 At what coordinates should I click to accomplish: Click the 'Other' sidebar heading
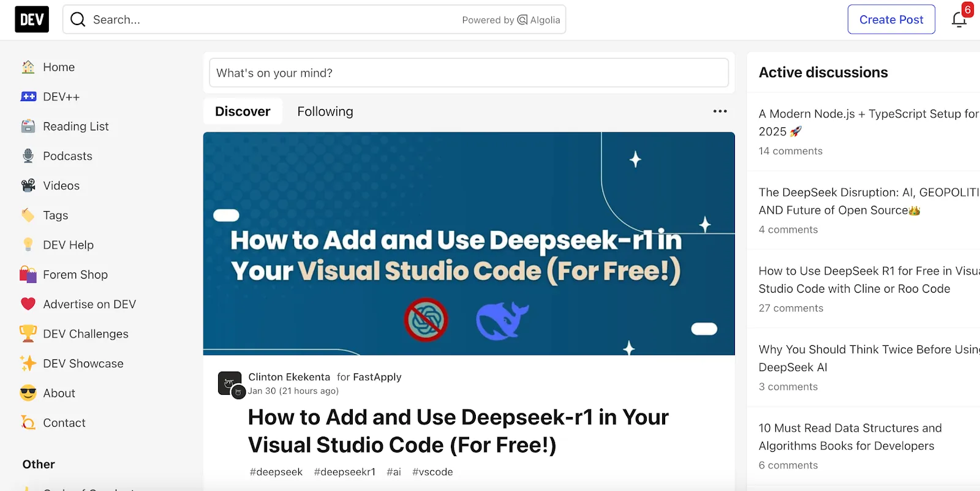[39, 465]
